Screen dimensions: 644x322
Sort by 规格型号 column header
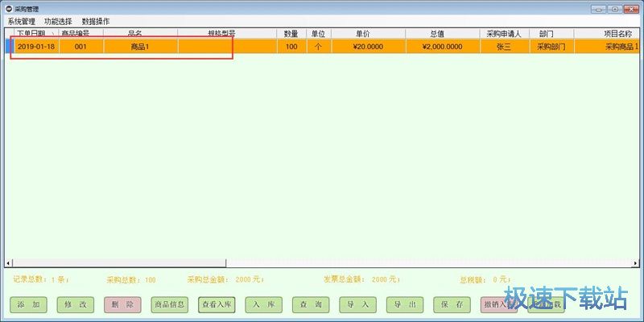(227, 34)
